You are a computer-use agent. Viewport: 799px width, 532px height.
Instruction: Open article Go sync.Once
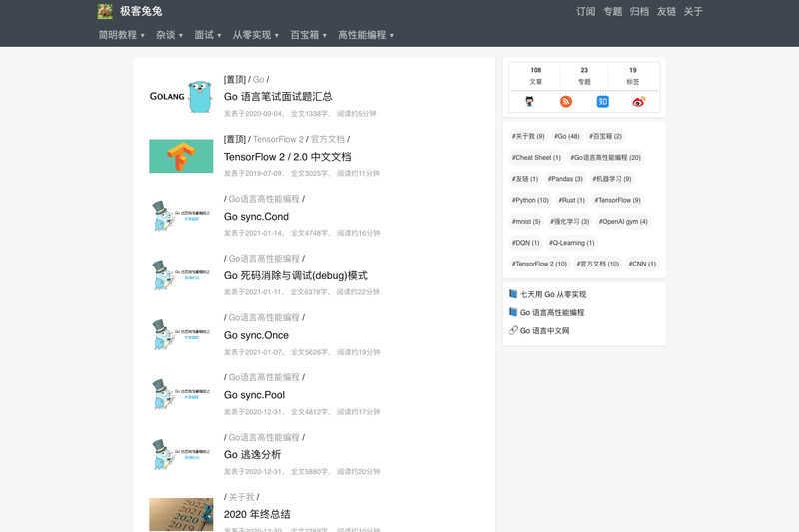[256, 335]
